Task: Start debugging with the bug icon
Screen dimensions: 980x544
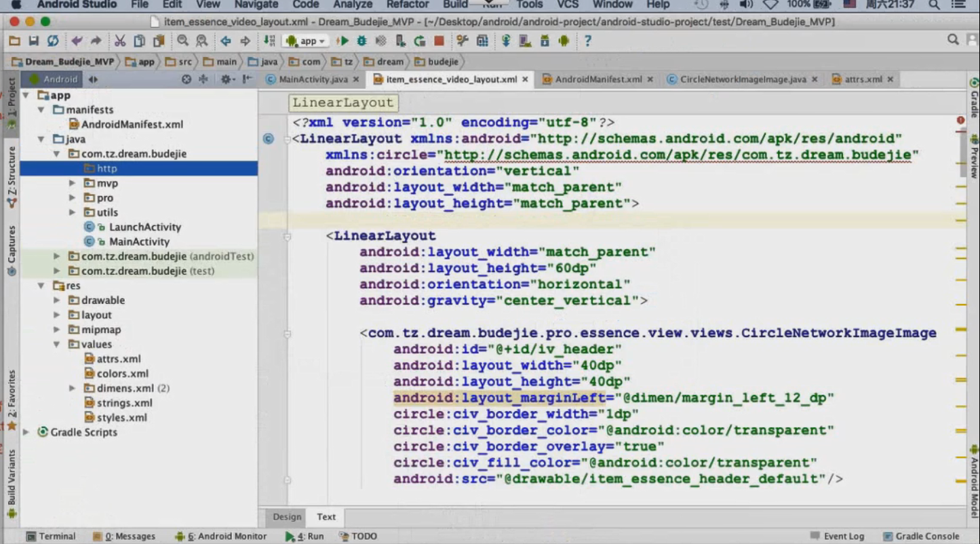Action: (361, 41)
